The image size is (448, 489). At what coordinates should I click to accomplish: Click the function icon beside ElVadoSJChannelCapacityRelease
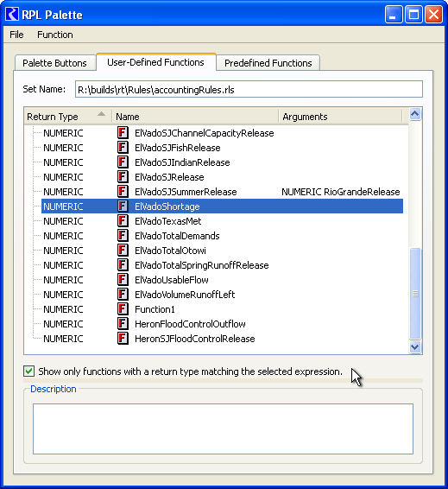123,133
